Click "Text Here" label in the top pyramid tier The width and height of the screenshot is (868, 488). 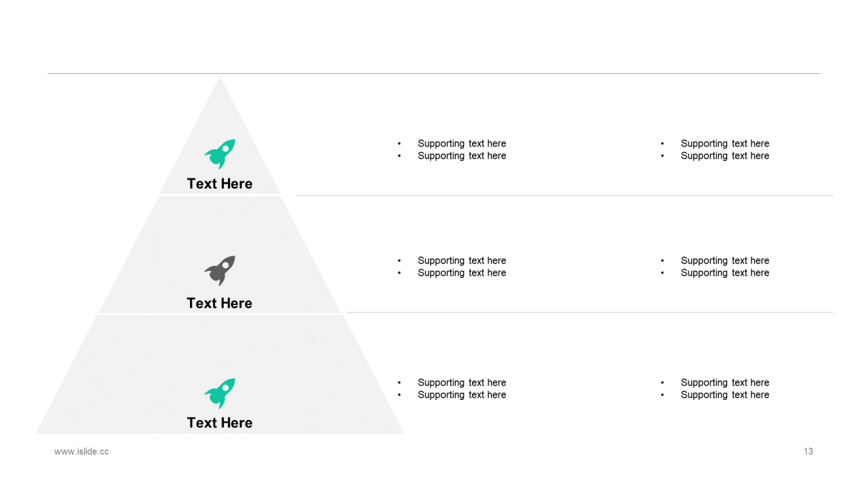coord(220,184)
